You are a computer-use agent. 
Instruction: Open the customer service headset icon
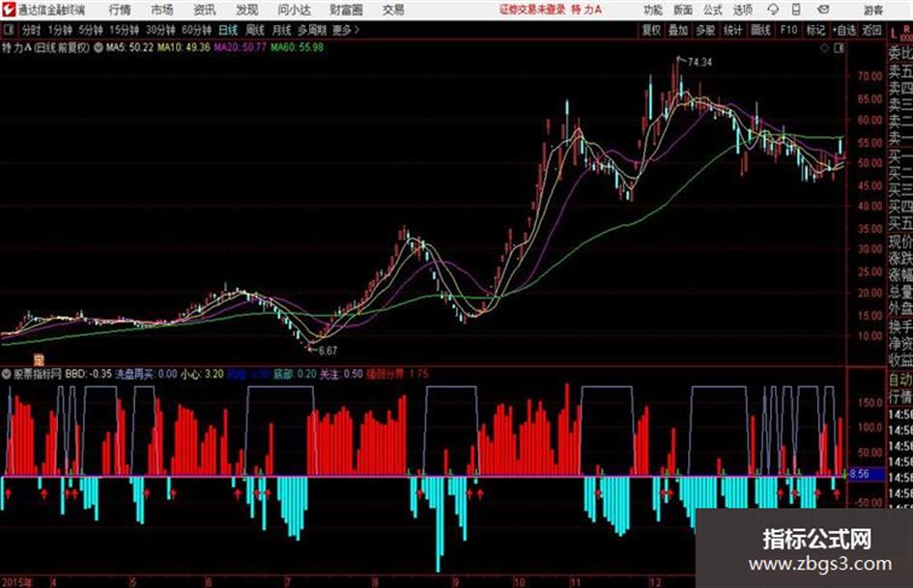point(773,10)
